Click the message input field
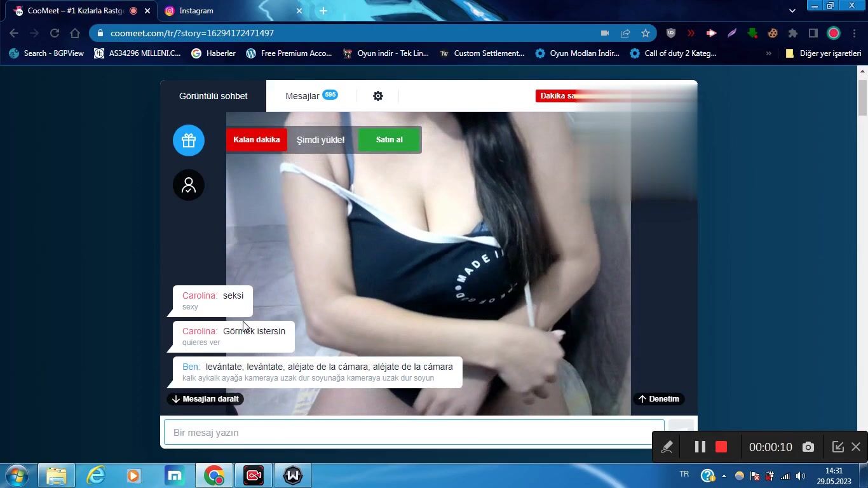Image resolution: width=868 pixels, height=488 pixels. tap(413, 433)
